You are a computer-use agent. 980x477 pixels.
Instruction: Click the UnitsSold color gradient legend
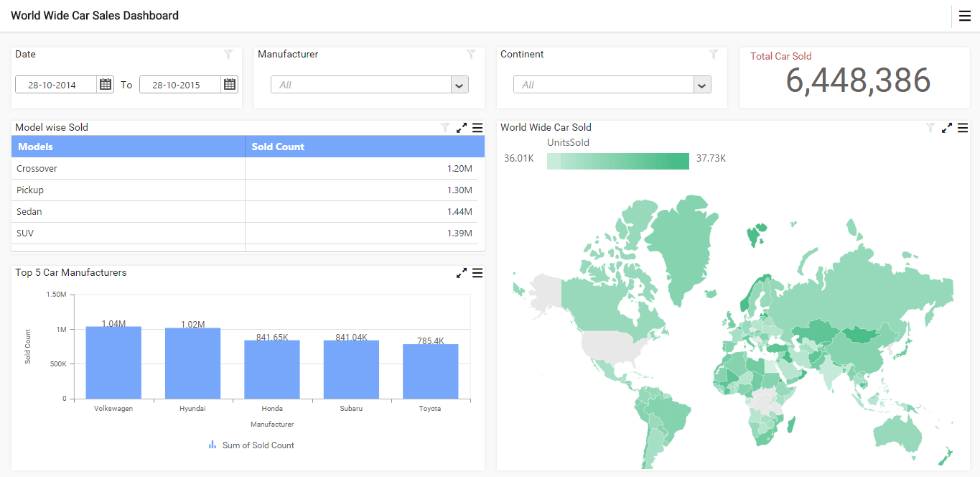pyautogui.click(x=617, y=161)
